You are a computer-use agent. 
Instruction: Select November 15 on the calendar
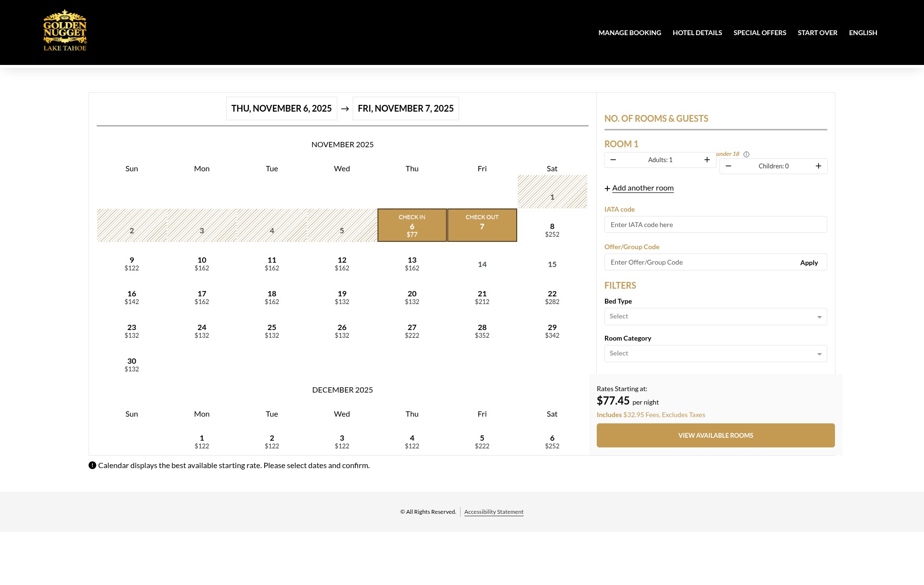tap(552, 264)
